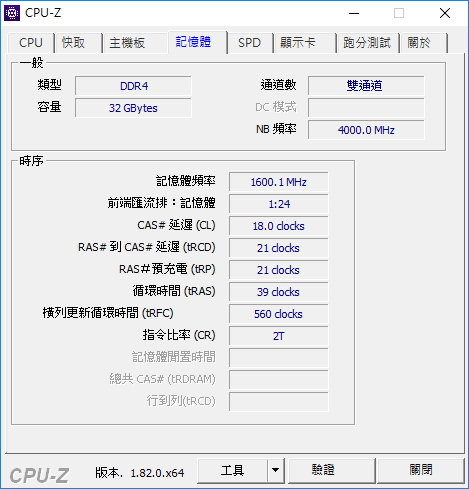This screenshot has width=469, height=489.
Task: Click the 記憶體頻率 label
Action: click(186, 181)
